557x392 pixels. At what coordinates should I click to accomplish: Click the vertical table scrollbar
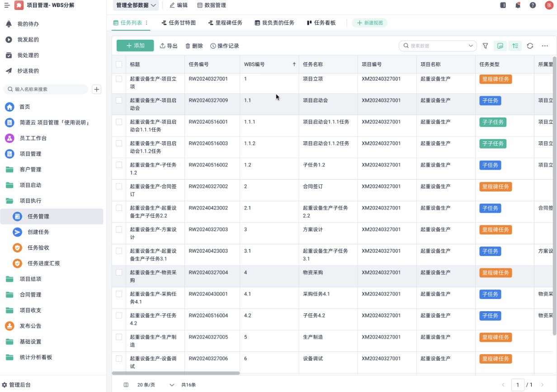click(555, 196)
